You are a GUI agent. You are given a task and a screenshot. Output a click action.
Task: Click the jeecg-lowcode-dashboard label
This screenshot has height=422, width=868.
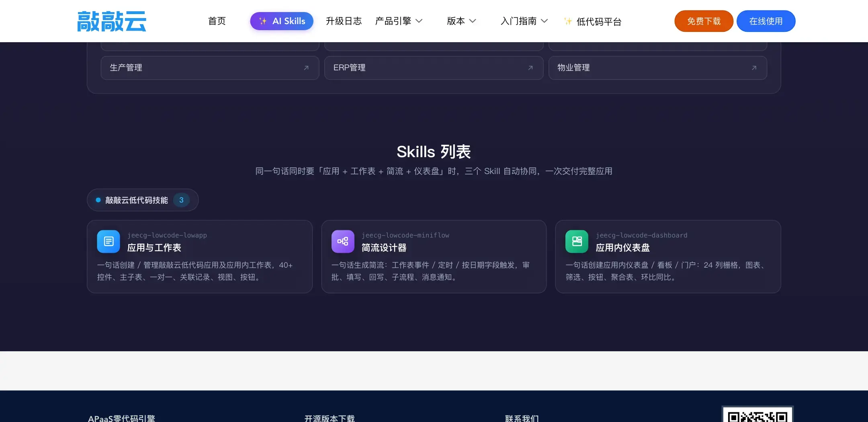[642, 235]
